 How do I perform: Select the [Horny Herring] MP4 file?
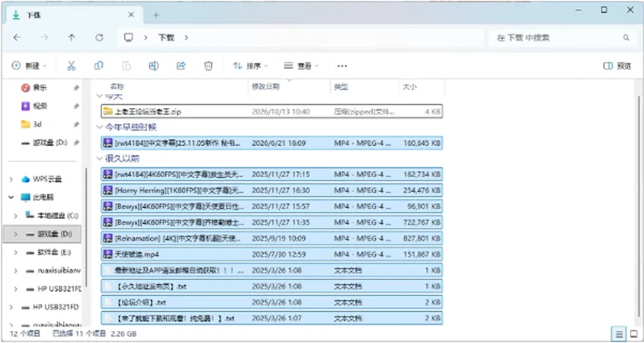click(x=272, y=191)
